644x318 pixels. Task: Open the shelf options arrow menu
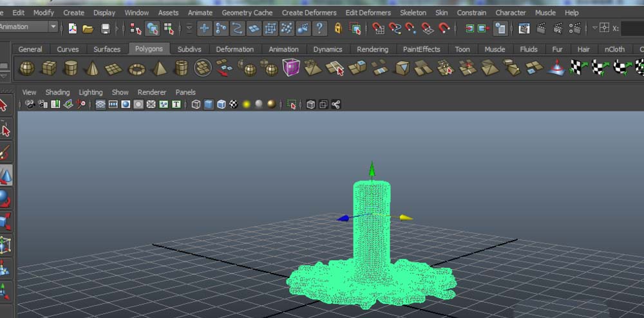5,77
